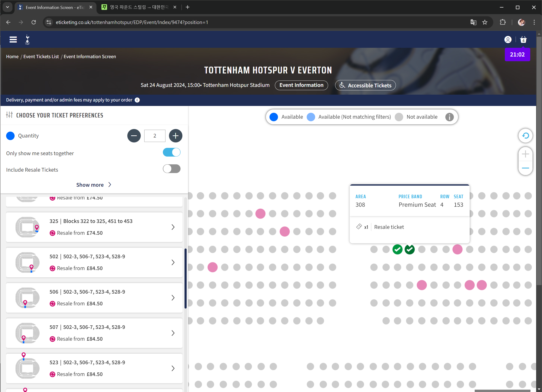
Task: Go to Event Tickets List breadcrumb
Action: coord(41,57)
